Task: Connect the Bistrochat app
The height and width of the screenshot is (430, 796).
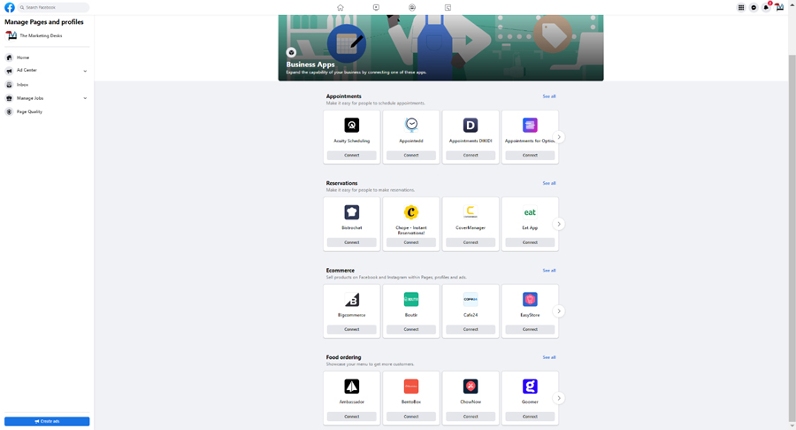Action: pos(352,243)
